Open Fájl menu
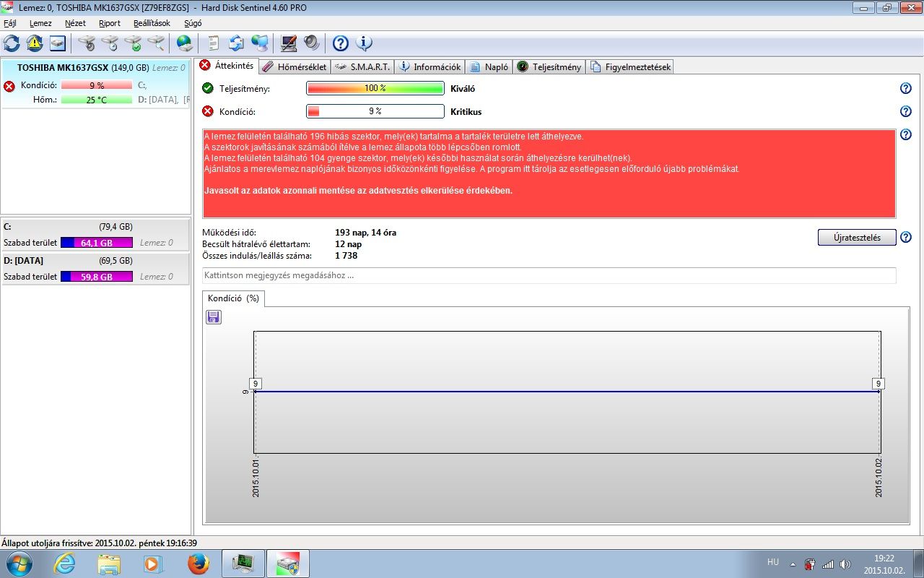The width and height of the screenshot is (924, 578). coord(10,23)
